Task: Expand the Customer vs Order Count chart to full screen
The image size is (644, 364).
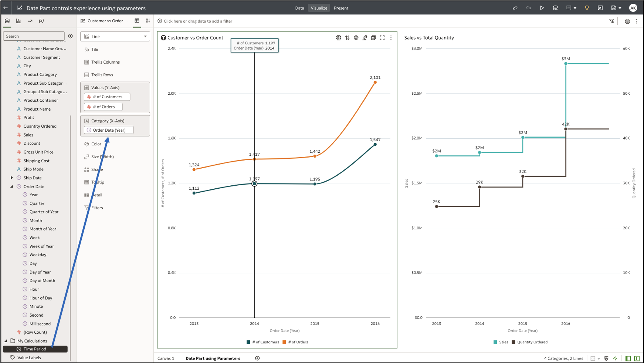Action: pos(382,37)
